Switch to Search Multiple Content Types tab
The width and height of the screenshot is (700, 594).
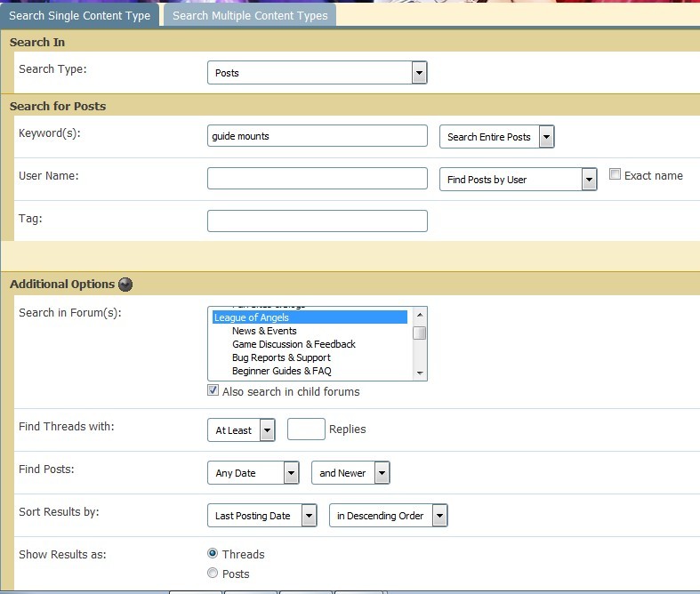(x=250, y=15)
